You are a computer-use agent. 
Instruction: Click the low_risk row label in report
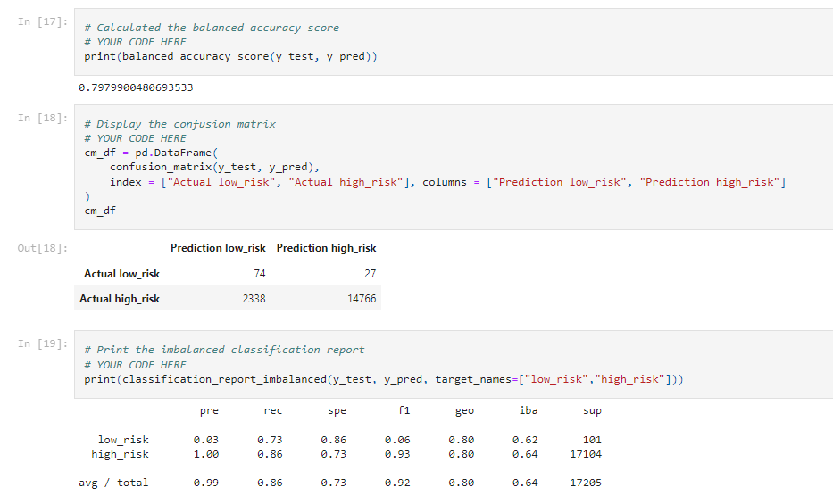(x=123, y=440)
